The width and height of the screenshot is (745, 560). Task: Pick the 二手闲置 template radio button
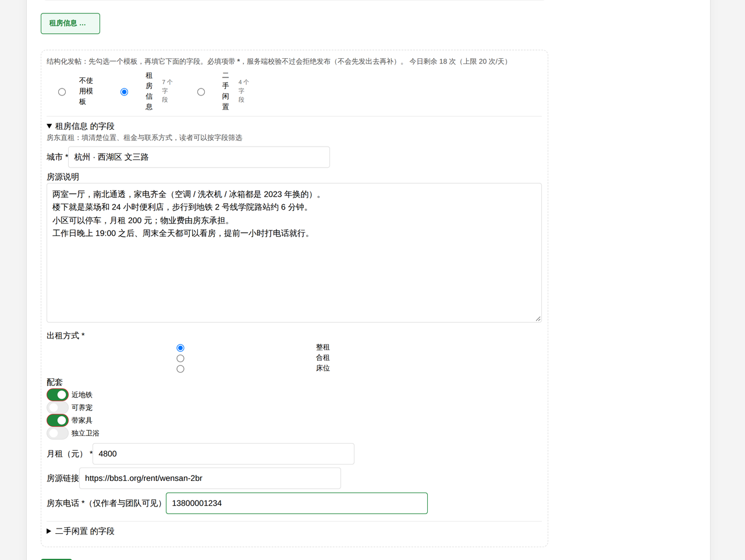[x=201, y=92]
